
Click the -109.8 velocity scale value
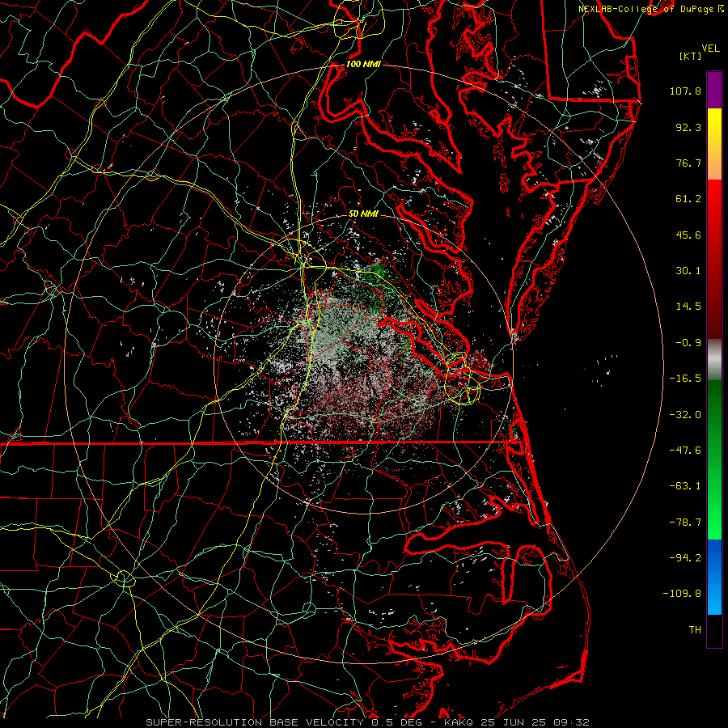[x=682, y=594]
